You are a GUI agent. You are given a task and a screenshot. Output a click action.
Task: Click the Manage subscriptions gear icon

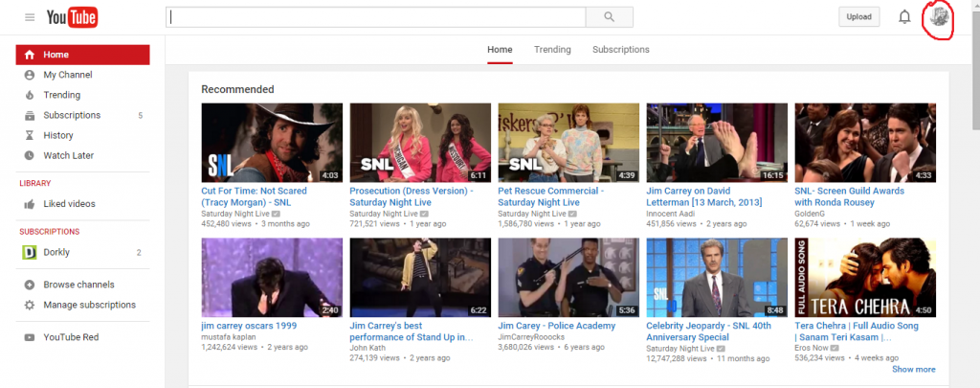pyautogui.click(x=29, y=305)
